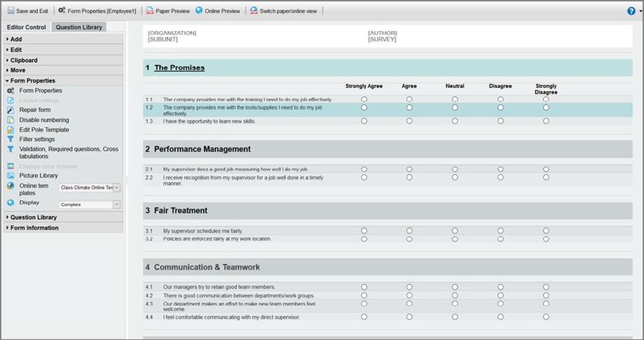This screenshot has height=340, width=644.
Task: Collapse the Form Properties section
Action: click(63, 80)
